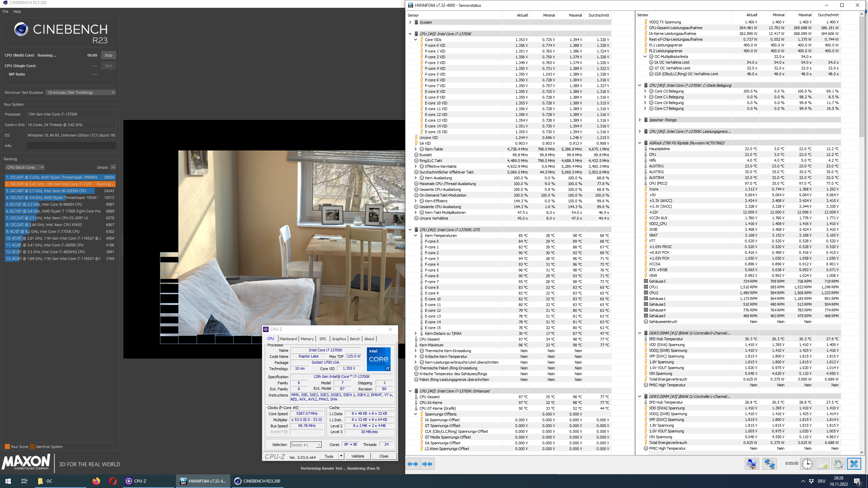This screenshot has width=868, height=488.
Task: Open the Cinebench Help menu
Action: [17, 12]
